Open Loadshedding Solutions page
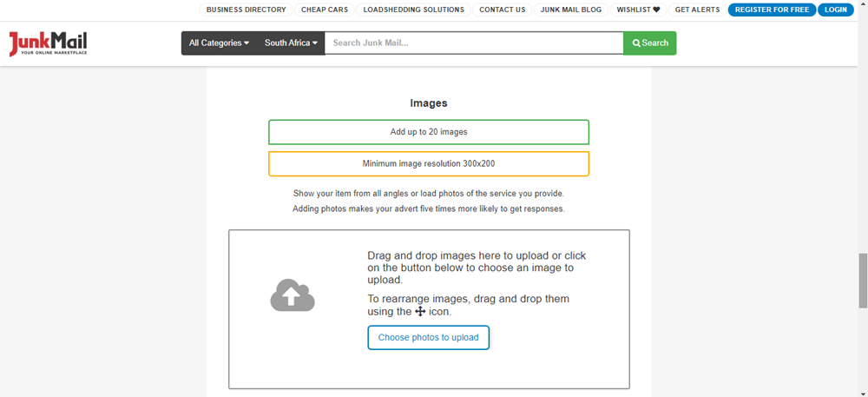The height and width of the screenshot is (397, 868). 413,10
